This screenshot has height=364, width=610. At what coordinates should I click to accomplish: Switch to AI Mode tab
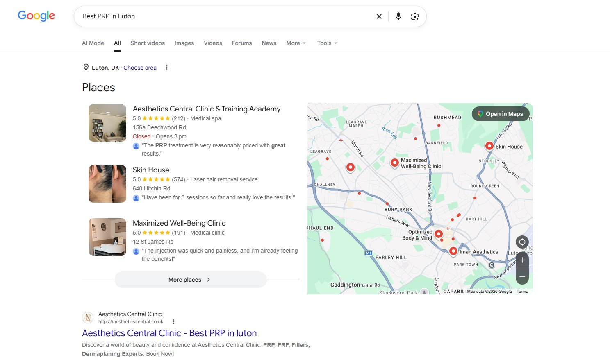93,43
